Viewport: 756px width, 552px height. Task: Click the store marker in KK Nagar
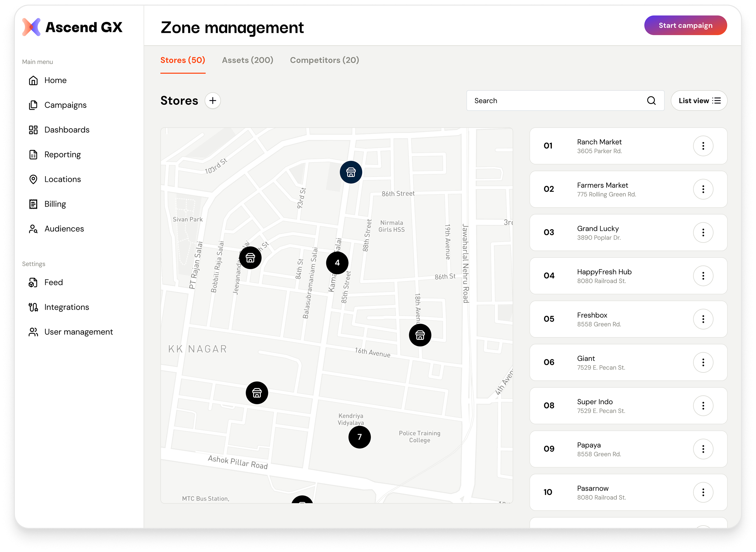[x=257, y=393]
